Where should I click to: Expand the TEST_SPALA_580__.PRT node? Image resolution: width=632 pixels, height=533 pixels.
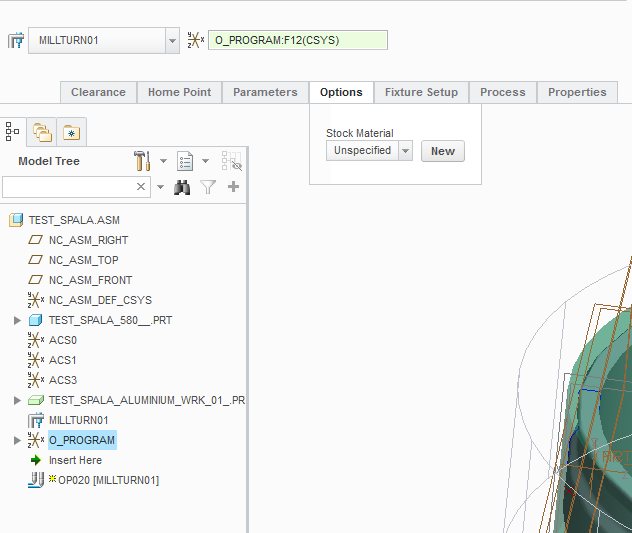pyautogui.click(x=17, y=321)
